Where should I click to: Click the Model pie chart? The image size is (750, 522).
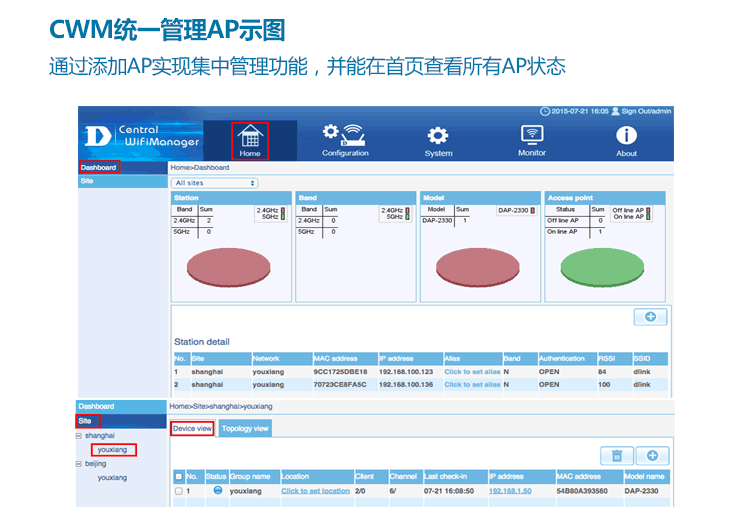click(477, 267)
